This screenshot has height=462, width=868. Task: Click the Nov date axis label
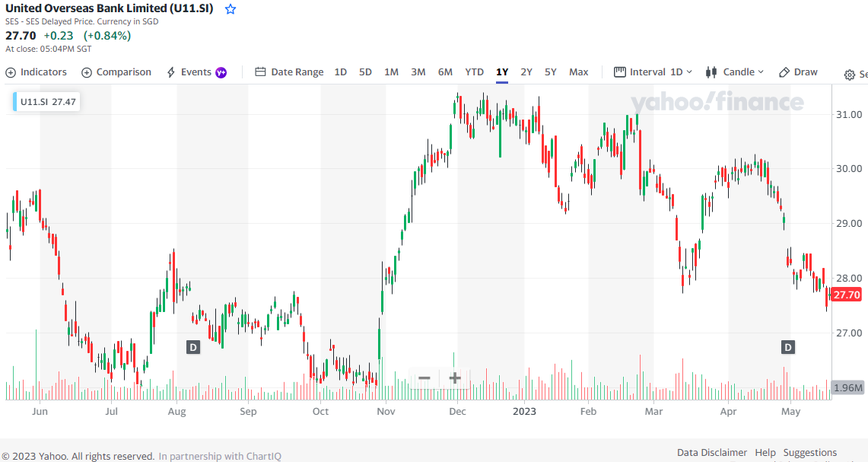(x=386, y=411)
